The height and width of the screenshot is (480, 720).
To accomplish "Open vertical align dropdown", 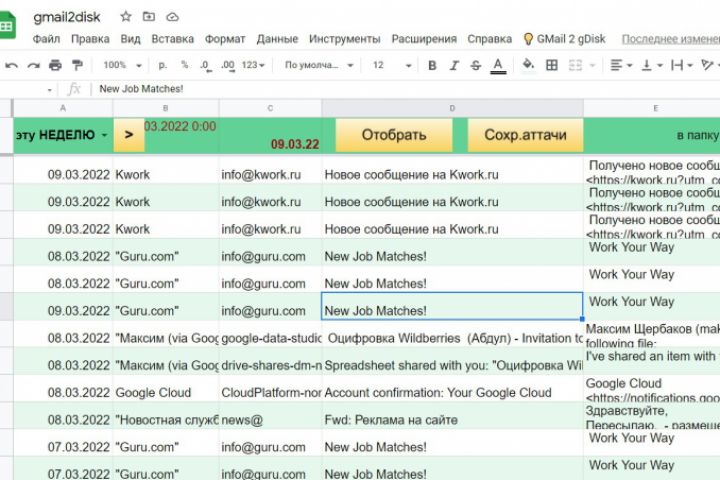I will tap(652, 65).
